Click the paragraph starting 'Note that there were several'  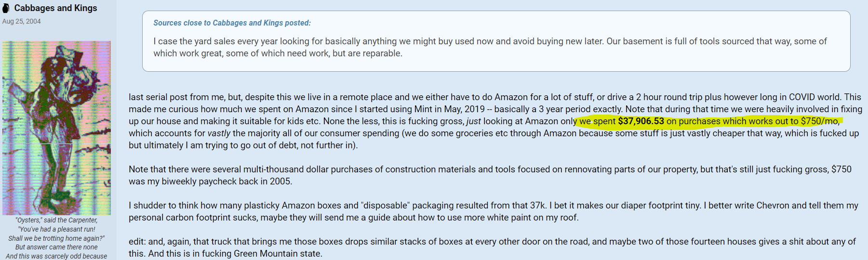tap(490, 175)
